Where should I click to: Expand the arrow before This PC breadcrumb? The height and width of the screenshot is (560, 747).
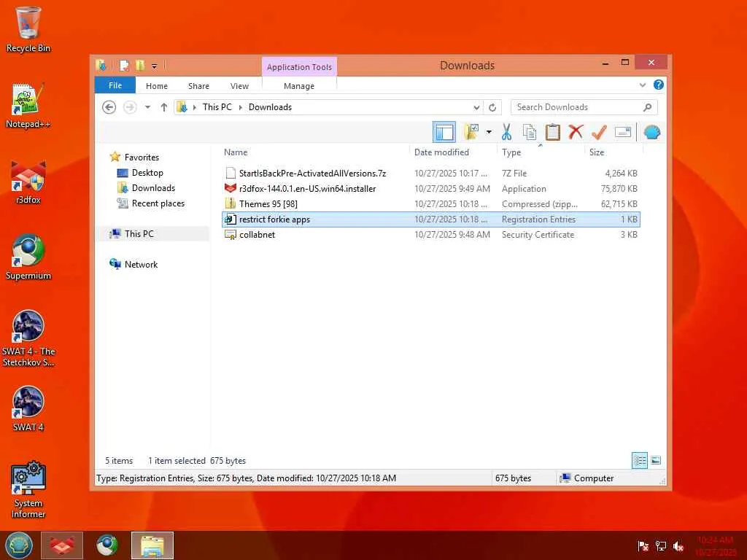194,108
